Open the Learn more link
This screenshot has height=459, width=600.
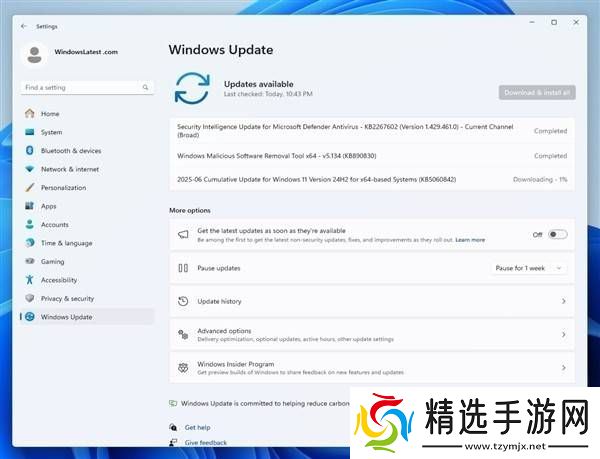(470, 240)
